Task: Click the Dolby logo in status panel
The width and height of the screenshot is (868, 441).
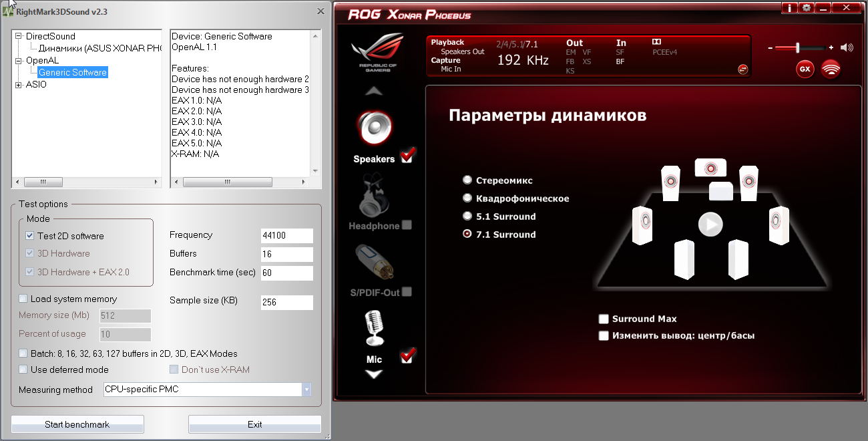Action: (656, 42)
